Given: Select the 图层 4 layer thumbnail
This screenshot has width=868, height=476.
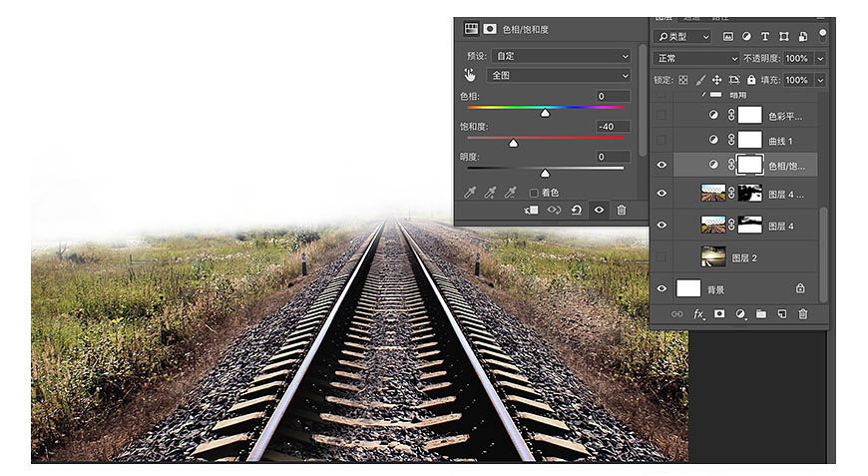Looking at the screenshot, I should [x=713, y=226].
